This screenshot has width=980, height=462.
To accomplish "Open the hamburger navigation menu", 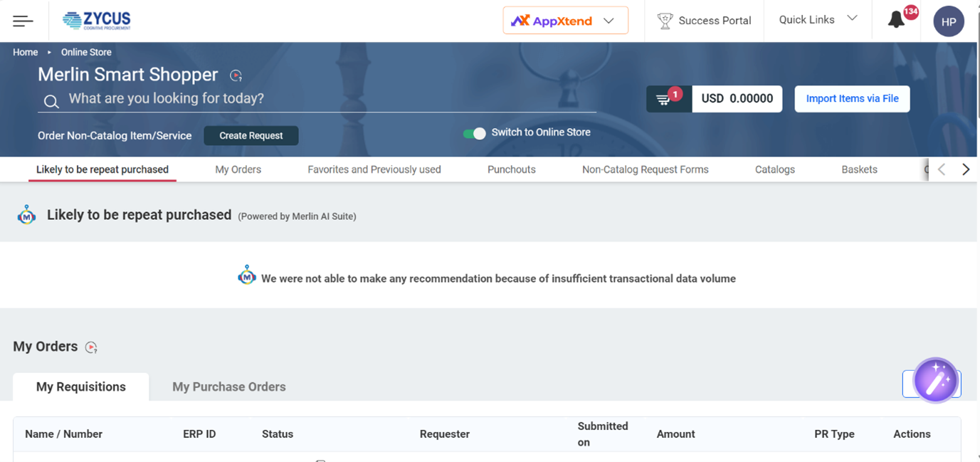I will tap(23, 21).
